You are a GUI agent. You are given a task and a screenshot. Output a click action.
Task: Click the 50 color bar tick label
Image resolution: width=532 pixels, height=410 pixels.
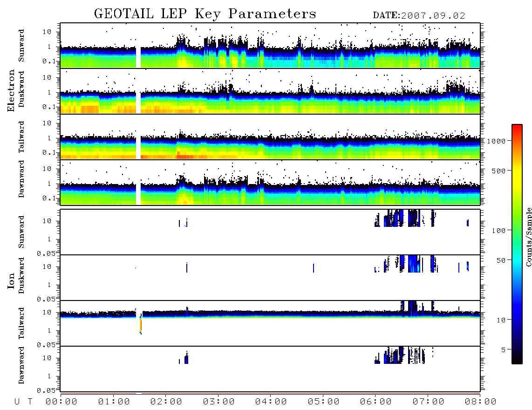[x=501, y=260]
